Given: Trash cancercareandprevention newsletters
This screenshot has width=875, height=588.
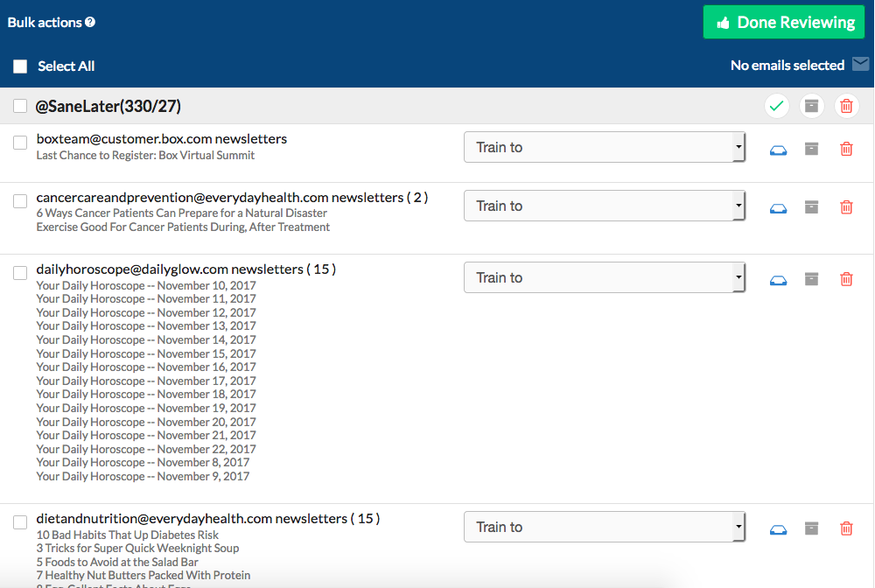Looking at the screenshot, I should (846, 207).
